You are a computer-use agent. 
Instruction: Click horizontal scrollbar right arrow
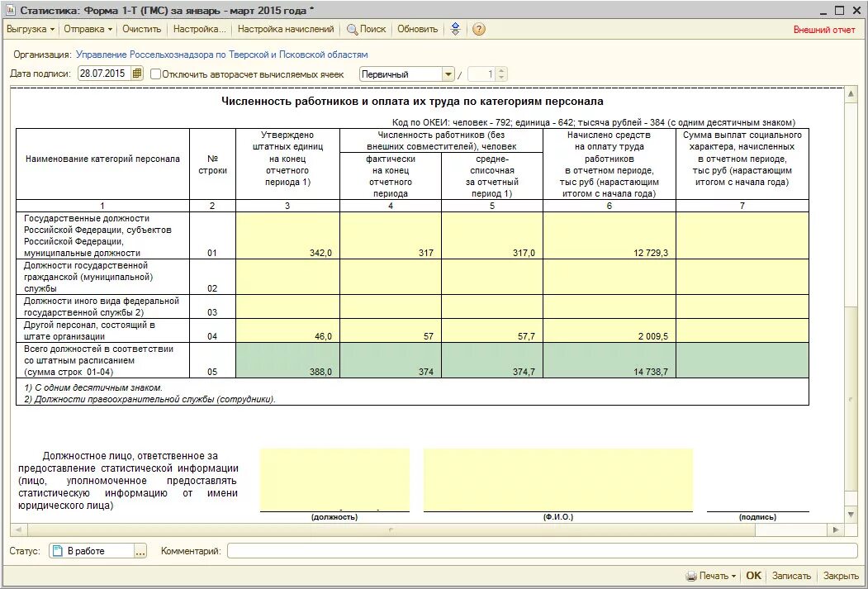pos(837,530)
